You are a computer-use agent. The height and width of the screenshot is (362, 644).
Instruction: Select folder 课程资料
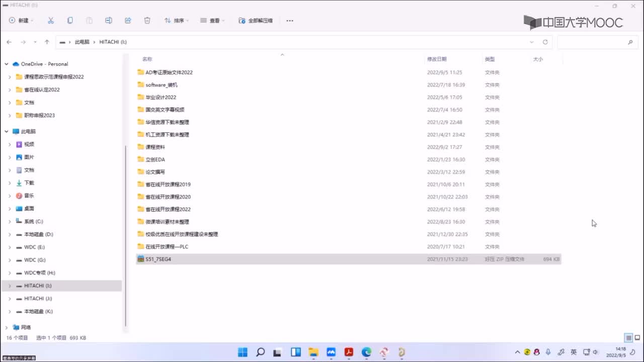point(155,147)
